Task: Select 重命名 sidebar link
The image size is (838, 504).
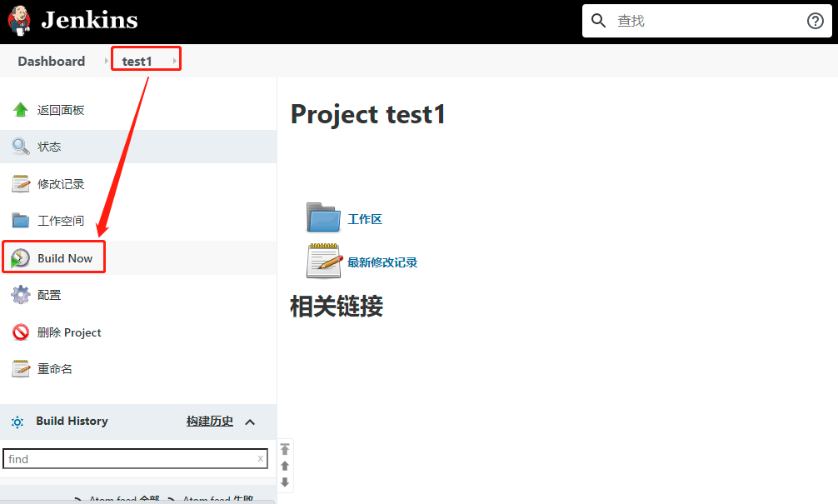Action: [54, 369]
